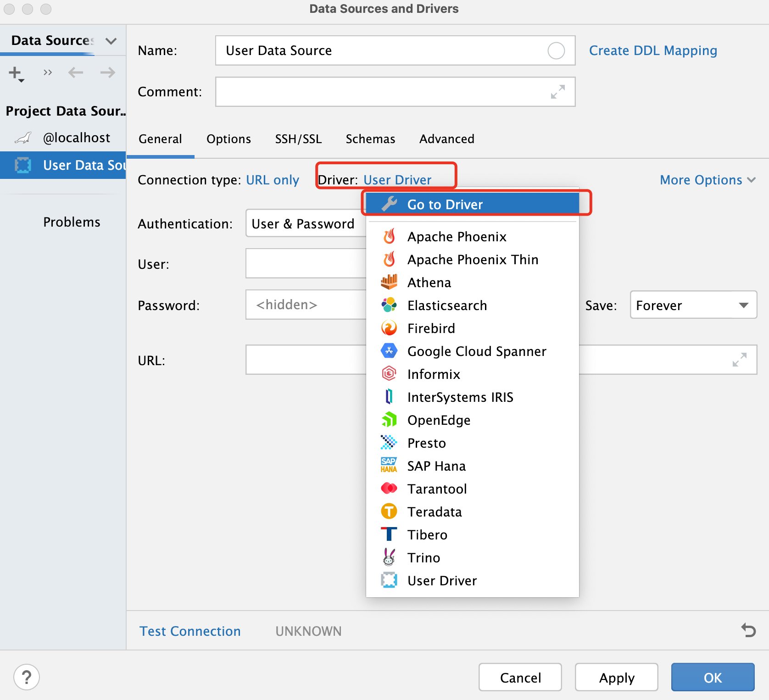Click the Password hidden field
769x700 pixels.
306,305
